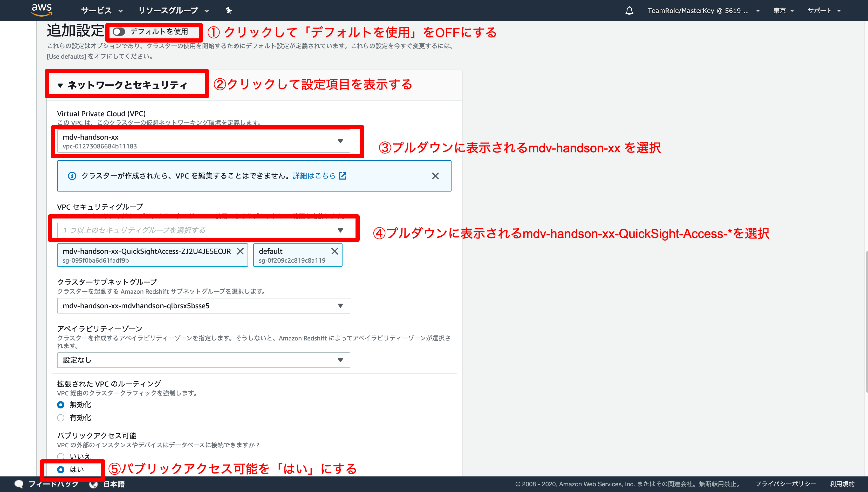Click the AWS logo home icon
868x492 pixels.
pos(42,10)
